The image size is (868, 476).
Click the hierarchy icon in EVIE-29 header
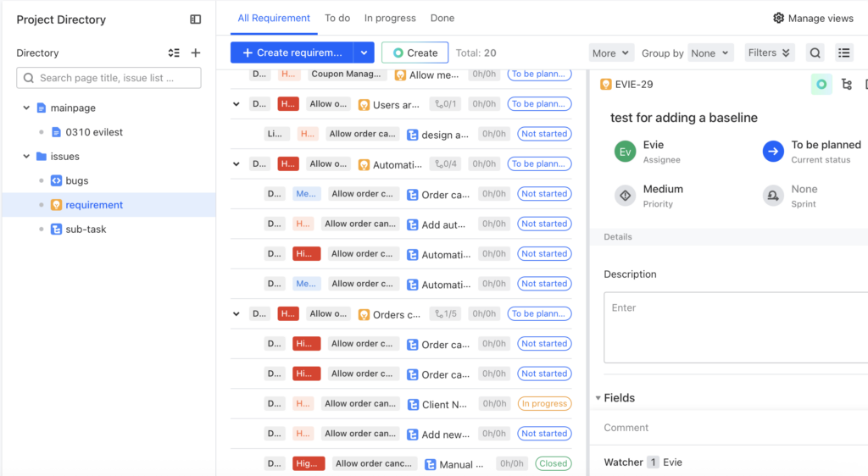click(x=847, y=84)
